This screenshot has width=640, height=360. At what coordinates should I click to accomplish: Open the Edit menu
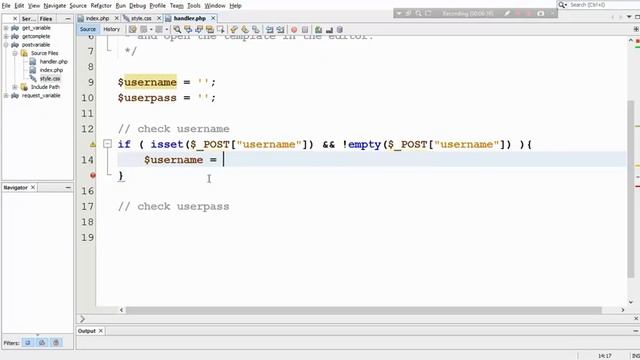[19, 6]
